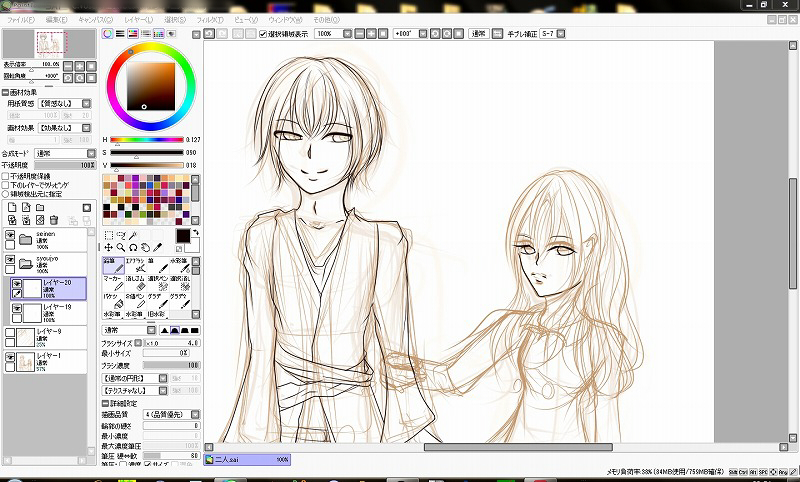The image size is (800, 482).
Task: Create a new linework layer
Action: (26, 208)
